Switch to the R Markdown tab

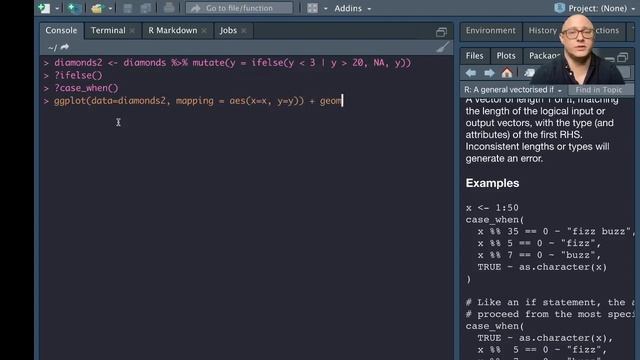coord(173,31)
